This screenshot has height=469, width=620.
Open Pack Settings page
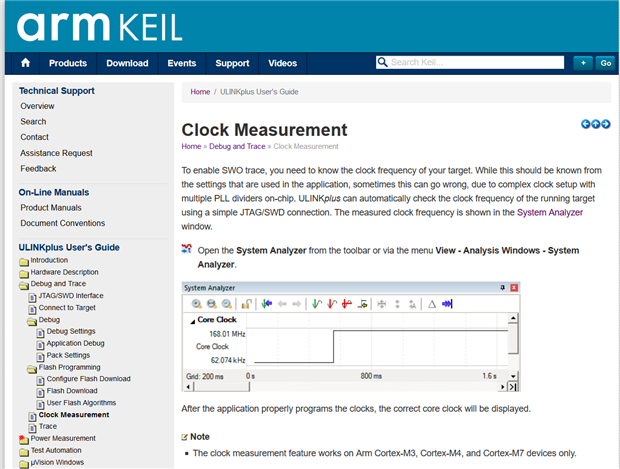pyautogui.click(x=68, y=355)
